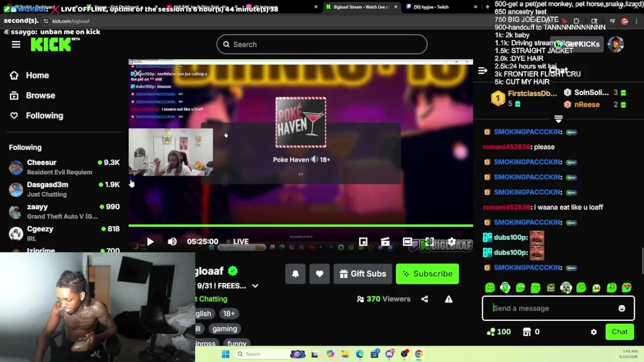Click the green Chat send button
644x362 pixels.
[x=620, y=332]
